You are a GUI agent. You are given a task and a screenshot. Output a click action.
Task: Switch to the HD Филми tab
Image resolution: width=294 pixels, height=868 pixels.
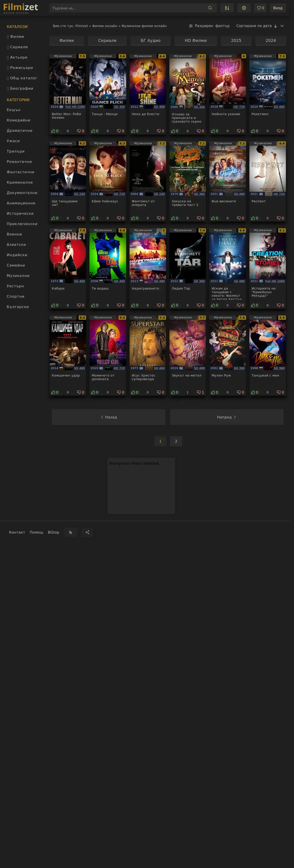point(196,41)
